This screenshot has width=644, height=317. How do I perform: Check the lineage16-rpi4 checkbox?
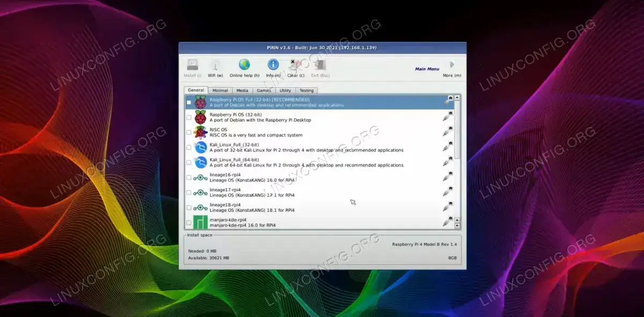click(x=189, y=177)
